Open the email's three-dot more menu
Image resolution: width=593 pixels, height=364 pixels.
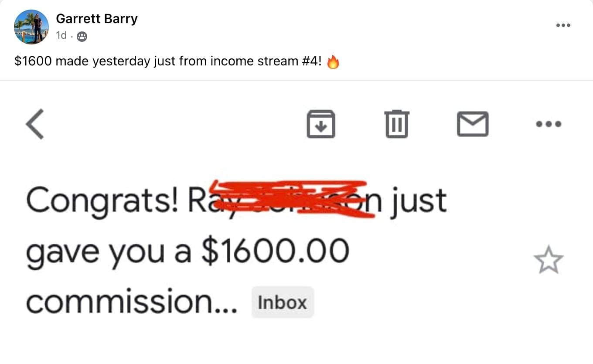coord(549,124)
